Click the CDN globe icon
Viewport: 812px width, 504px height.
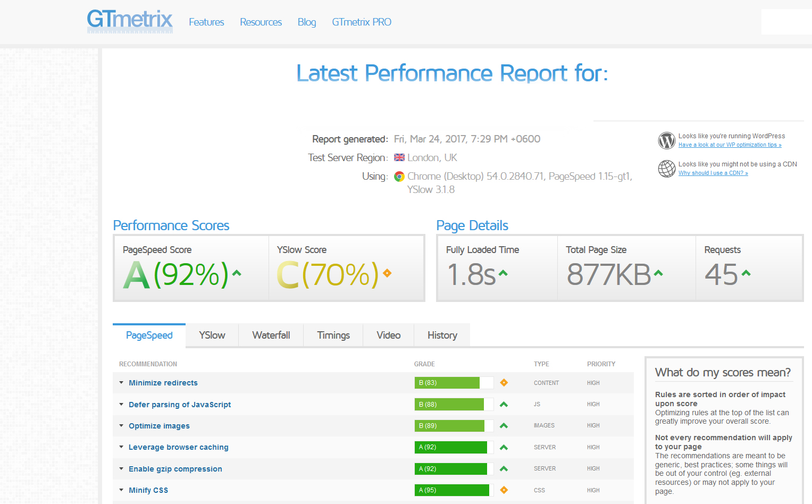coord(666,169)
